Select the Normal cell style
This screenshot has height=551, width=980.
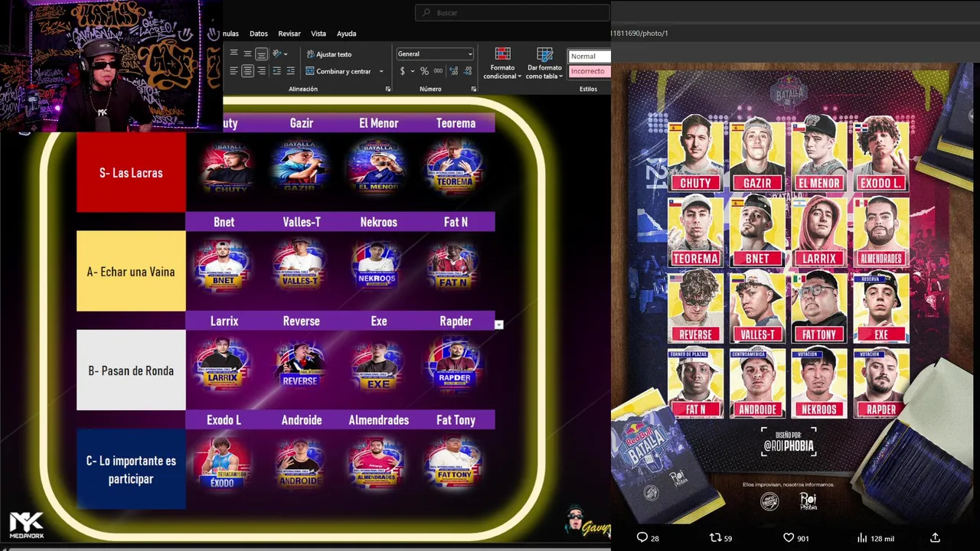(589, 56)
